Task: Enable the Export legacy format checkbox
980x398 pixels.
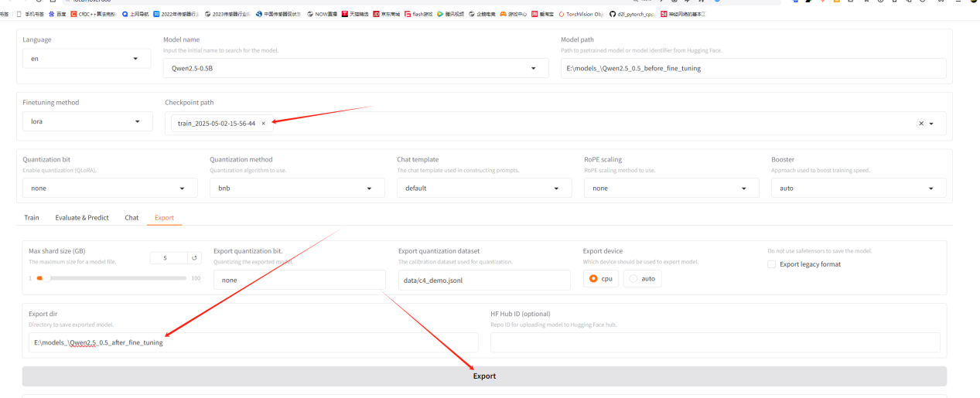Action: tap(771, 264)
